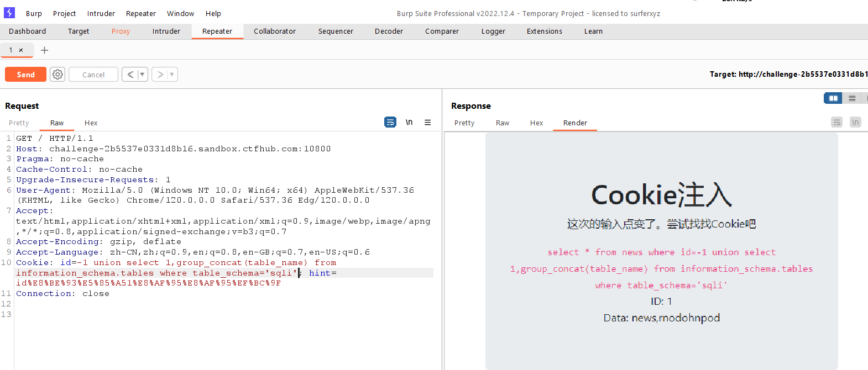Screen dimensions: 868x370
Task: Toggle request word wrap icon
Action: (x=390, y=122)
